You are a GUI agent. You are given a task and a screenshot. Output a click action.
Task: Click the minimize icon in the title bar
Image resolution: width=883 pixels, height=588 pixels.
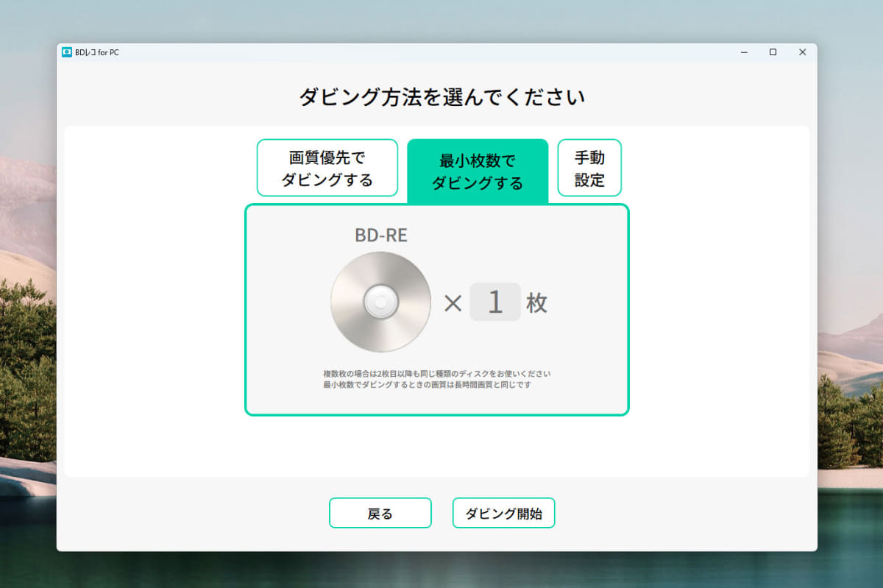[743, 52]
